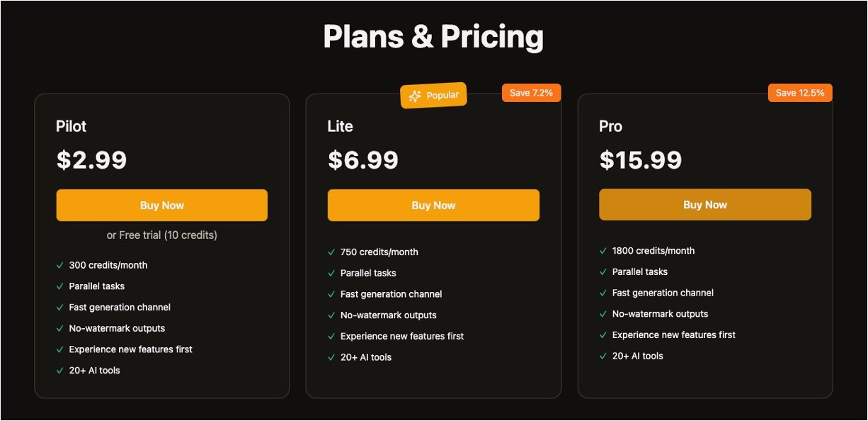The image size is (868, 421).
Task: Click the Popular badge on Lite
Action: pos(434,95)
